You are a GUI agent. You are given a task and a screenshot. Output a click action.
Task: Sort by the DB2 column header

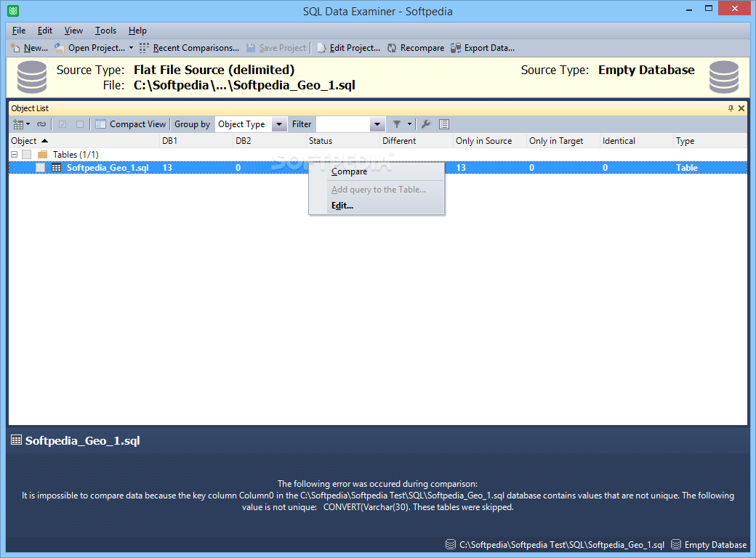[x=270, y=141]
